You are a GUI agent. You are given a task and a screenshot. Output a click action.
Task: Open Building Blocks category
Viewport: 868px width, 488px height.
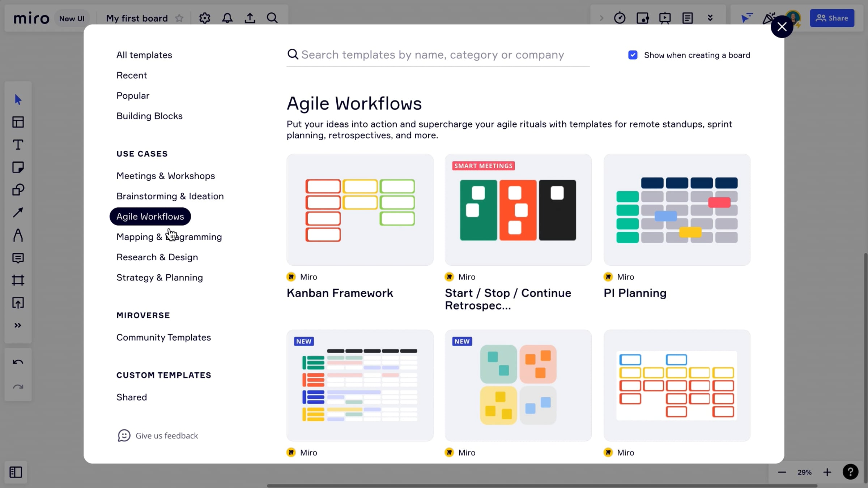click(149, 116)
